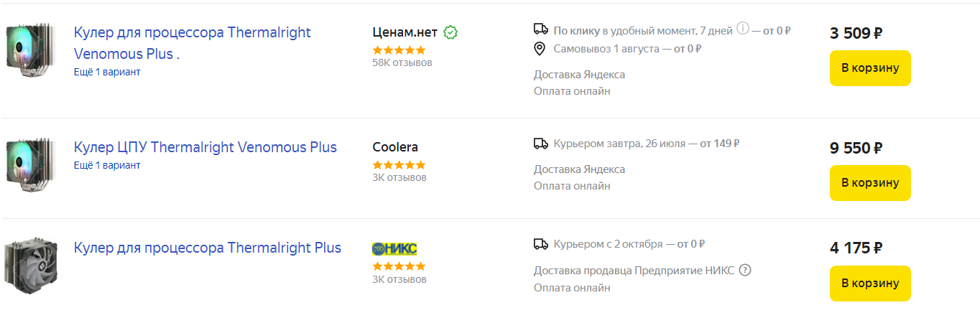Open "Кулер для процессора Thermalright Plus" listing

[x=207, y=248]
